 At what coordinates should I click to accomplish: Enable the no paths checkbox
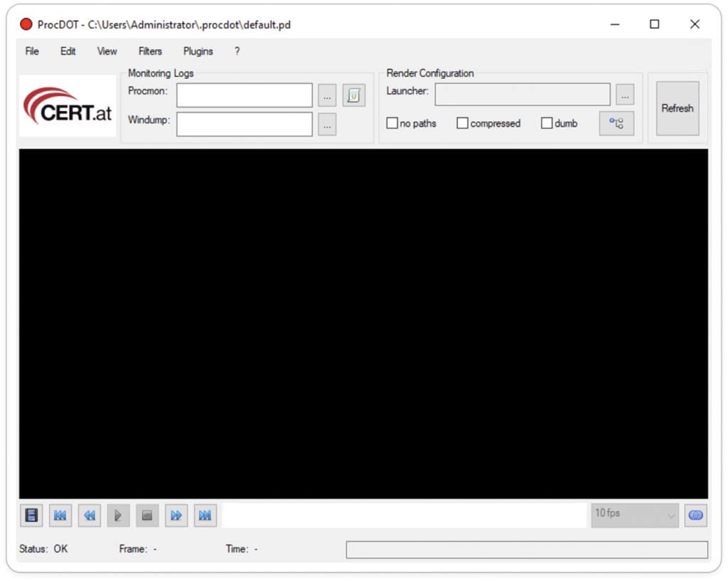[x=392, y=122]
